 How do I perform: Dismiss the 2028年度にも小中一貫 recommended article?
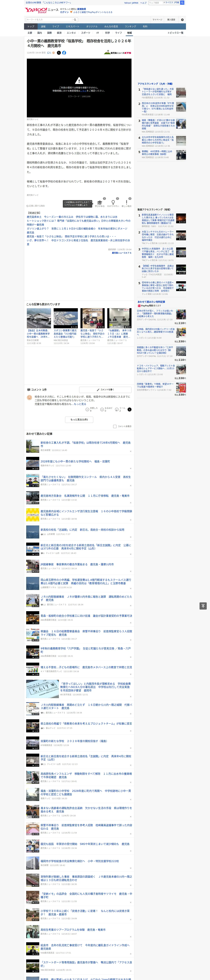[131, 468]
